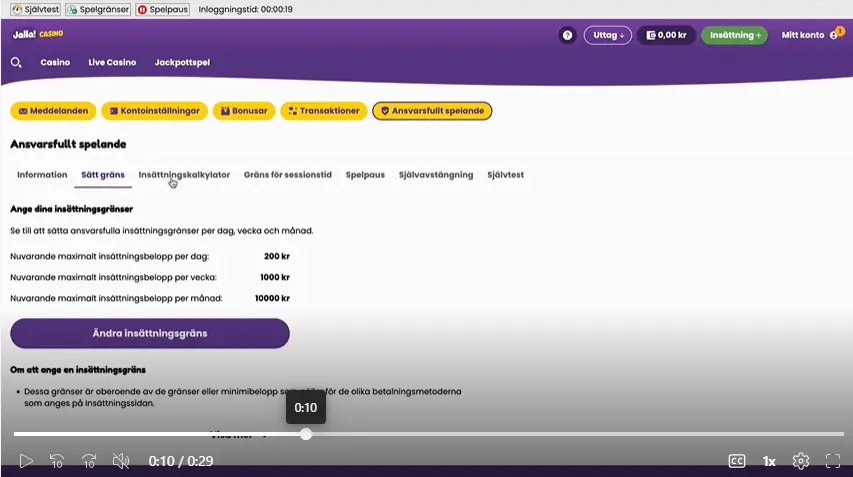Open Gräns för sessionstid tab
This screenshot has width=853, height=477.
(x=288, y=175)
